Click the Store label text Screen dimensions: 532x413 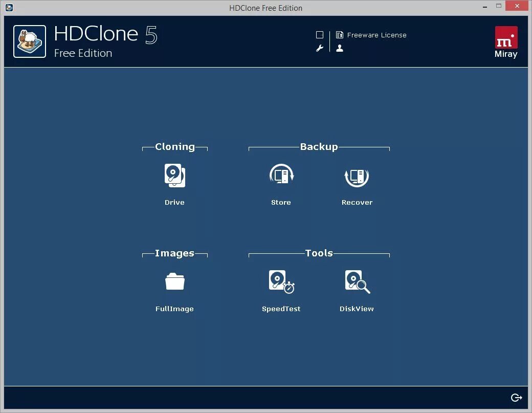click(281, 202)
